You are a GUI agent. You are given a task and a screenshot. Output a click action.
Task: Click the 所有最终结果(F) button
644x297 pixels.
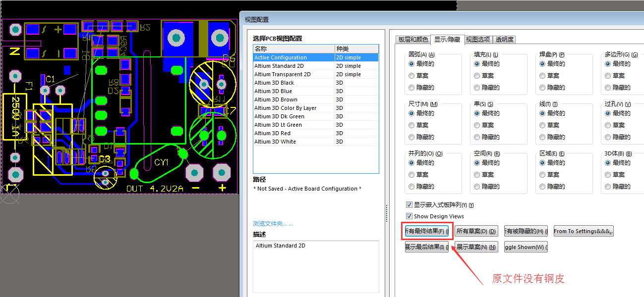point(426,231)
